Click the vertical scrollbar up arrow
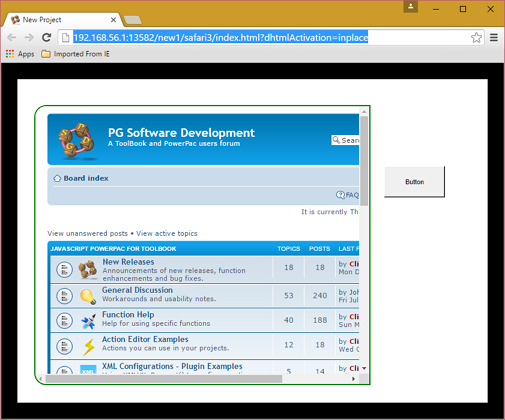This screenshot has width=505, height=420. pyautogui.click(x=364, y=112)
